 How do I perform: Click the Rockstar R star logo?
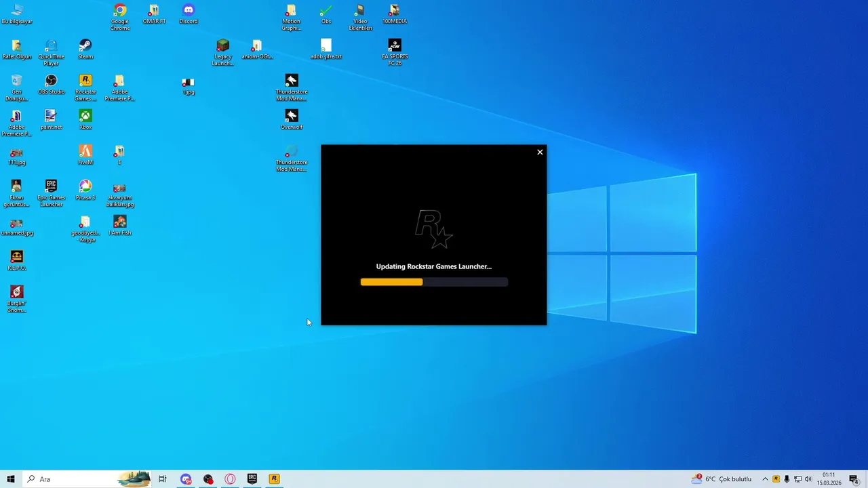(x=434, y=230)
